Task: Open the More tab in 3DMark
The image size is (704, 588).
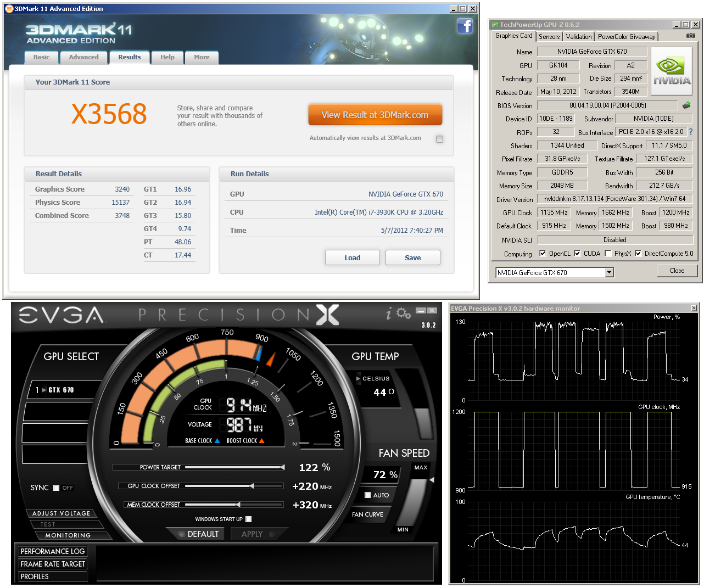Action: click(202, 57)
